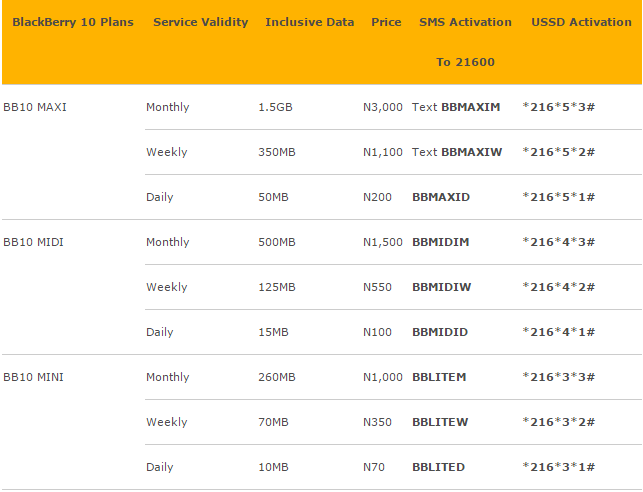Select the '70MB' data value

point(274,422)
